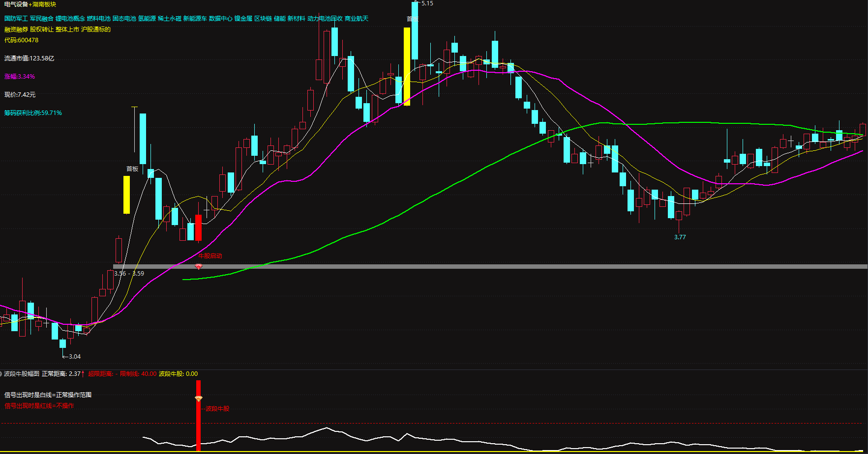Open the 锂电池概念 concept tag
This screenshot has width=868, height=454.
click(70, 19)
